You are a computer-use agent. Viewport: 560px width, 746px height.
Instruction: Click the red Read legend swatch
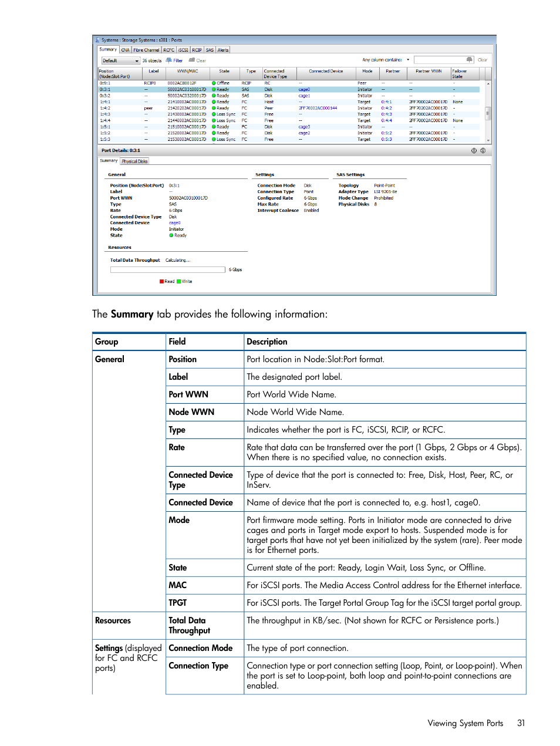click(x=161, y=282)
